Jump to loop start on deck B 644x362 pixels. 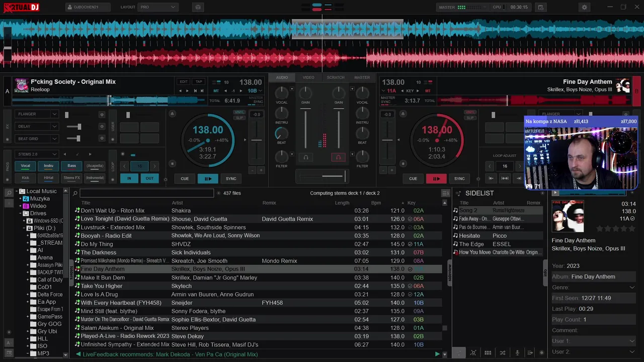point(491,178)
